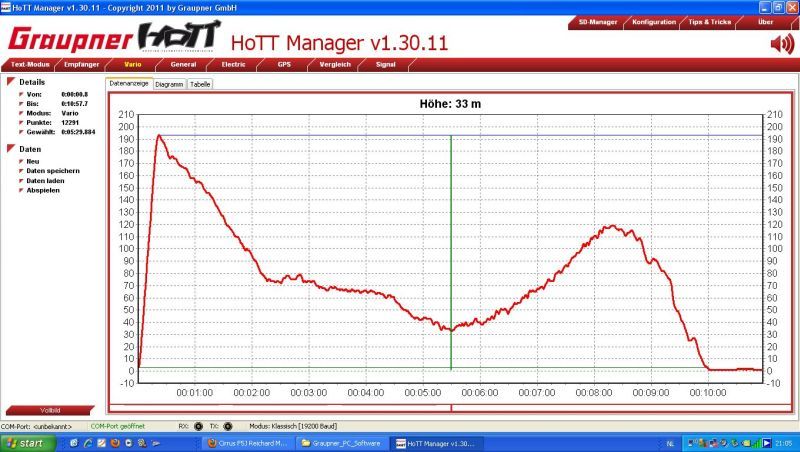The width and height of the screenshot is (800, 452).
Task: Open the SD-Manager menu
Action: coord(597,22)
